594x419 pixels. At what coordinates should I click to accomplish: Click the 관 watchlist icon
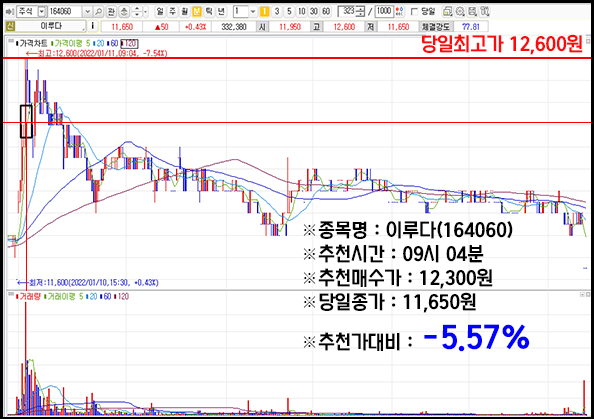(x=111, y=11)
